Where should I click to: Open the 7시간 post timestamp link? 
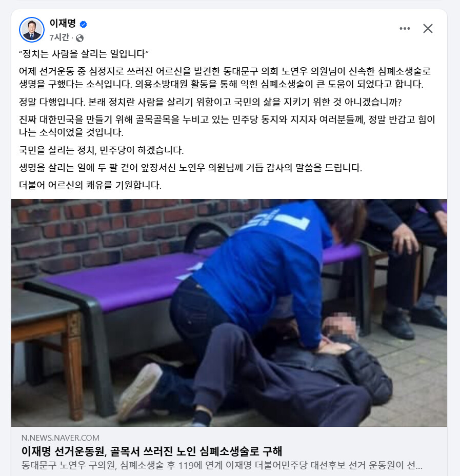click(59, 37)
